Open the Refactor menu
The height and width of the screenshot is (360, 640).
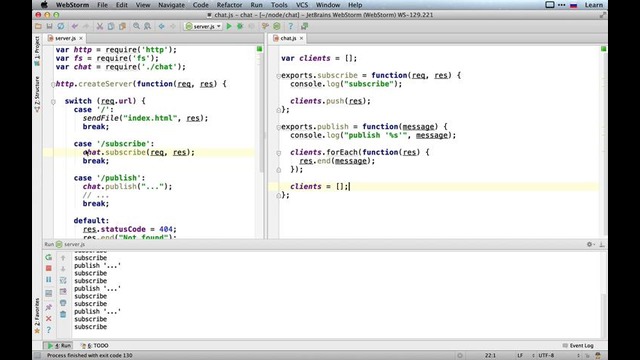click(229, 5)
